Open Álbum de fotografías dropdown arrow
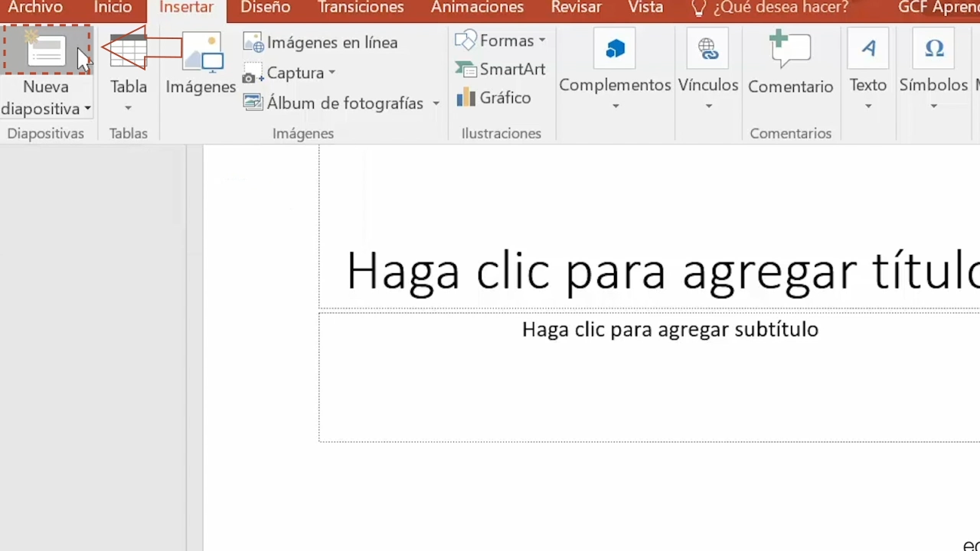Image resolution: width=980 pixels, height=551 pixels. point(436,103)
